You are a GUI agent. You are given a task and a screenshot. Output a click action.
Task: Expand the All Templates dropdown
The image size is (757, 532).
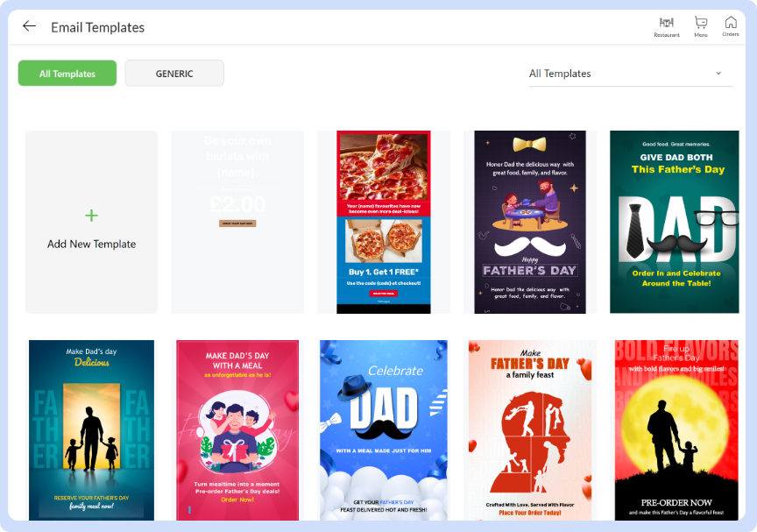622,74
